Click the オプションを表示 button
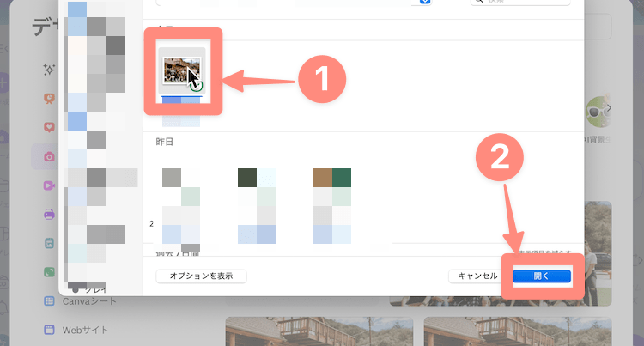 coord(201,276)
